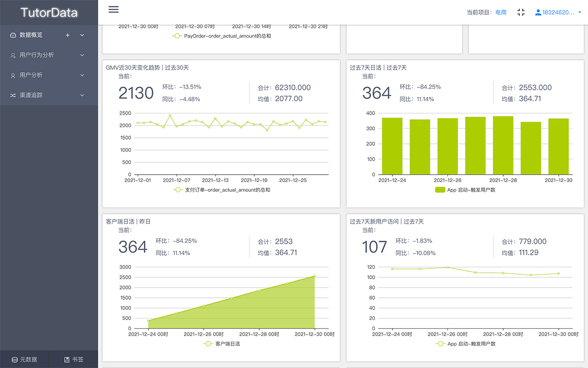Expand the 用户行为分析 submenu chevron

82,55
